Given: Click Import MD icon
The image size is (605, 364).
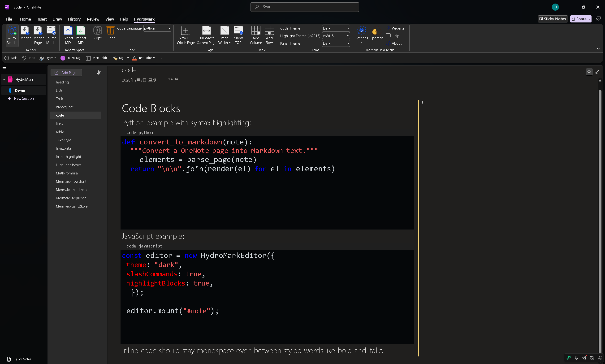Looking at the screenshot, I should coord(81,35).
